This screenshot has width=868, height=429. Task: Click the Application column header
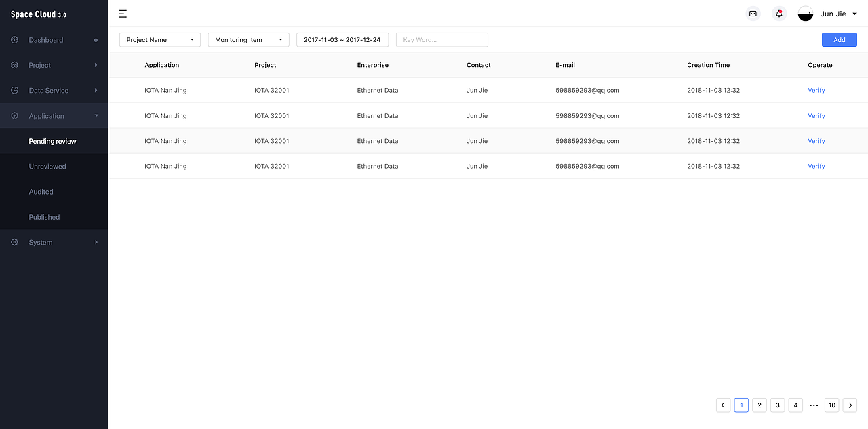point(162,65)
